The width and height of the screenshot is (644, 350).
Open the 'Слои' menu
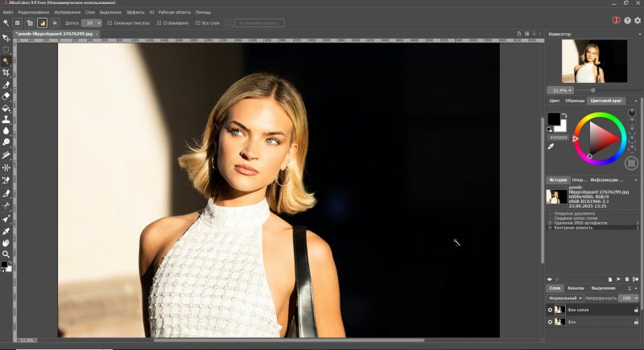[90, 12]
